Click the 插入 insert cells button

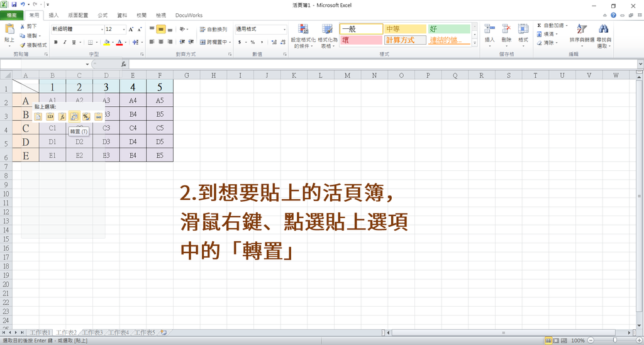(489, 35)
